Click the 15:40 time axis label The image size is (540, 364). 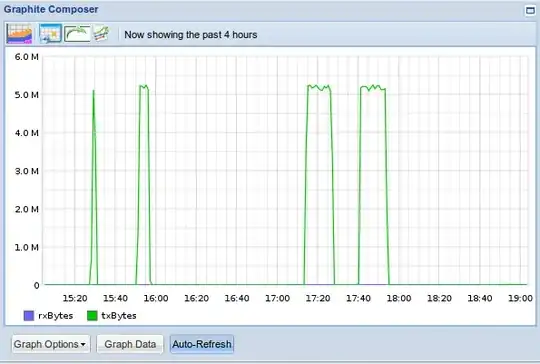(x=115, y=298)
